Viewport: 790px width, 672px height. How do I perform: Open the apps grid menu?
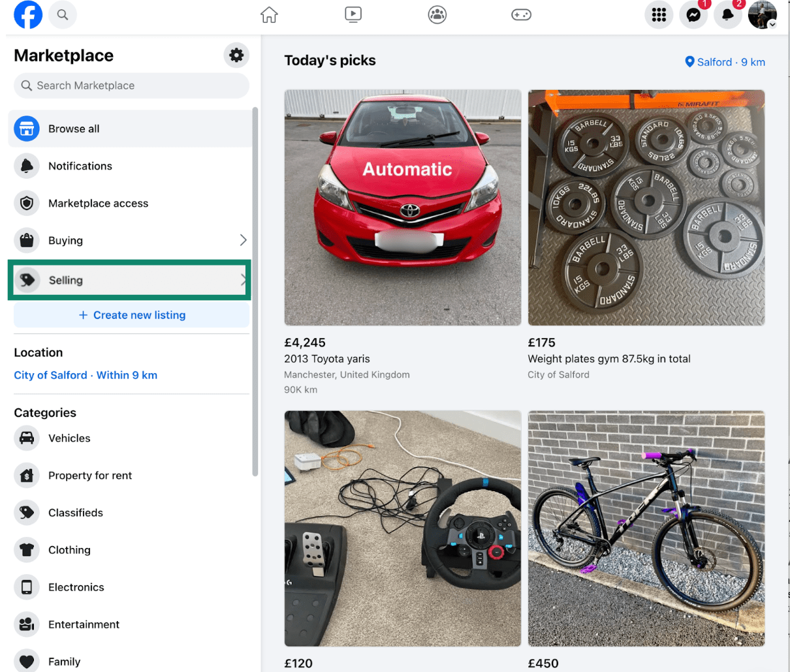coord(658,14)
